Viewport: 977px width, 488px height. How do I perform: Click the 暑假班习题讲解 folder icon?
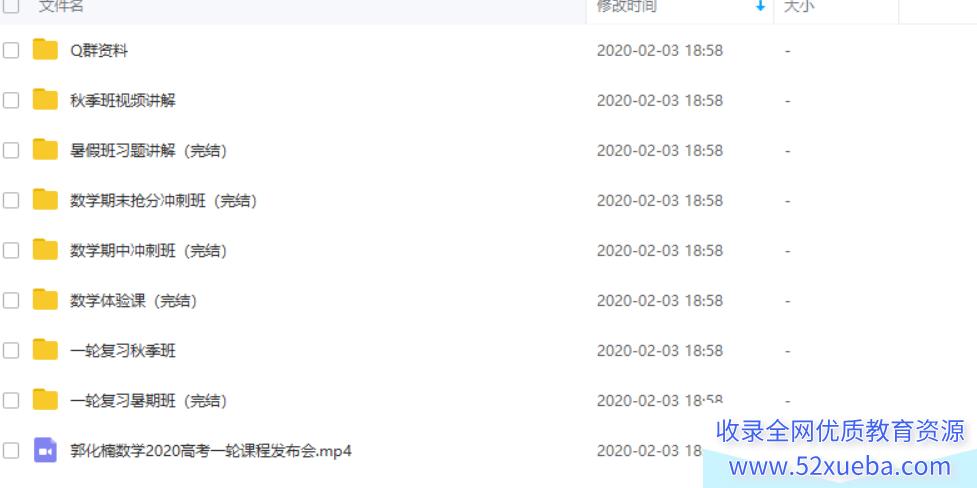tap(45, 150)
